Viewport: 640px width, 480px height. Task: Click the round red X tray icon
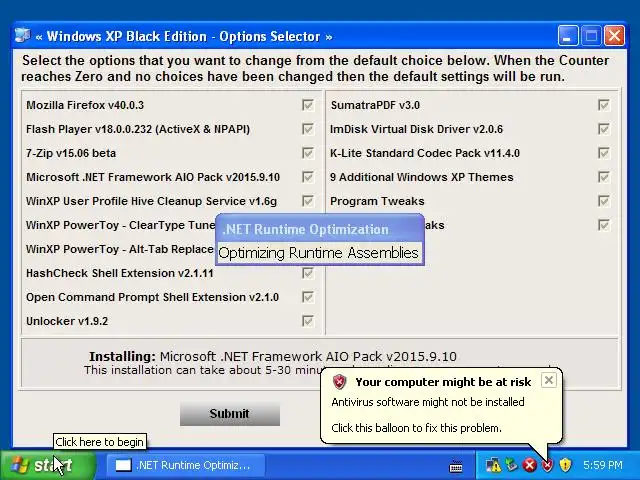[x=529, y=465]
